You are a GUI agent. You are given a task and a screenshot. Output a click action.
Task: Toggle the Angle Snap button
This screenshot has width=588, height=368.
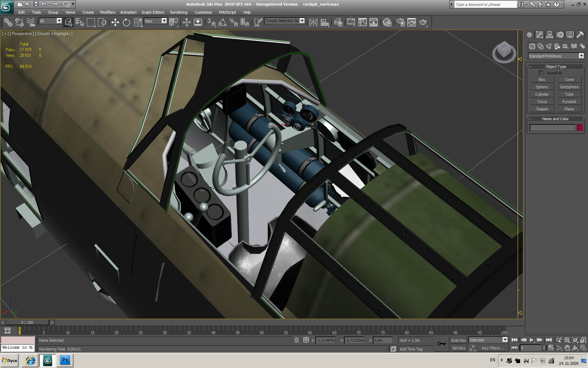[x=223, y=22]
